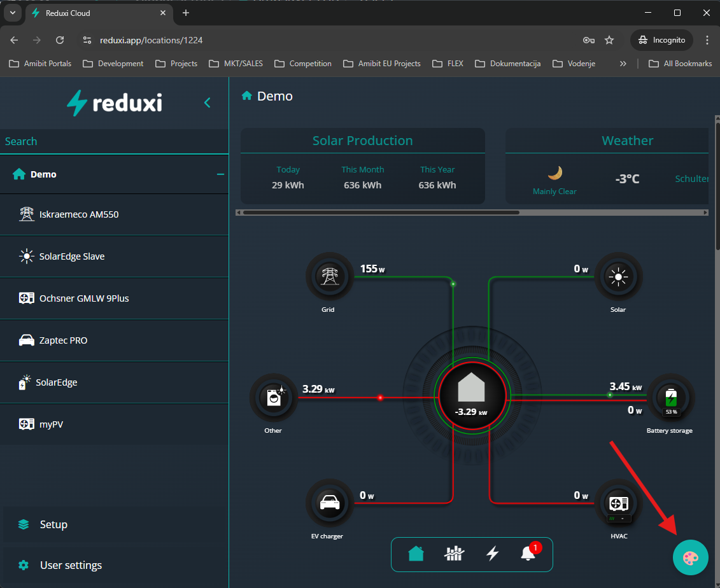Click the Grid pylon node icon
This screenshot has width=720, height=588.
[x=329, y=276]
